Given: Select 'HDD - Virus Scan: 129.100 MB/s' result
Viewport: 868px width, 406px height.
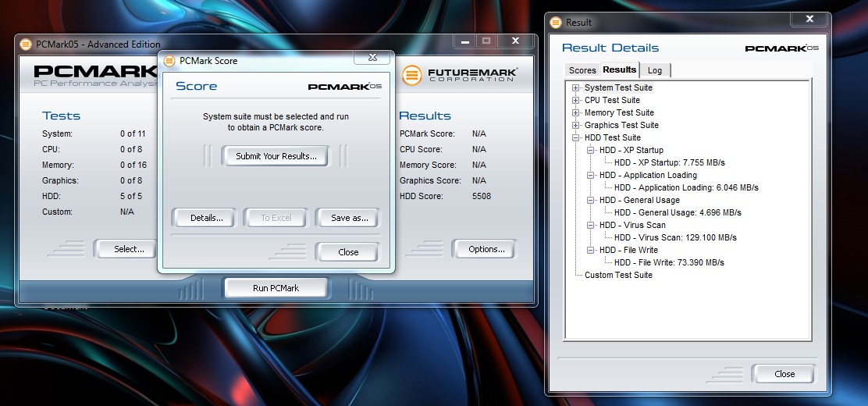Looking at the screenshot, I should click(675, 237).
